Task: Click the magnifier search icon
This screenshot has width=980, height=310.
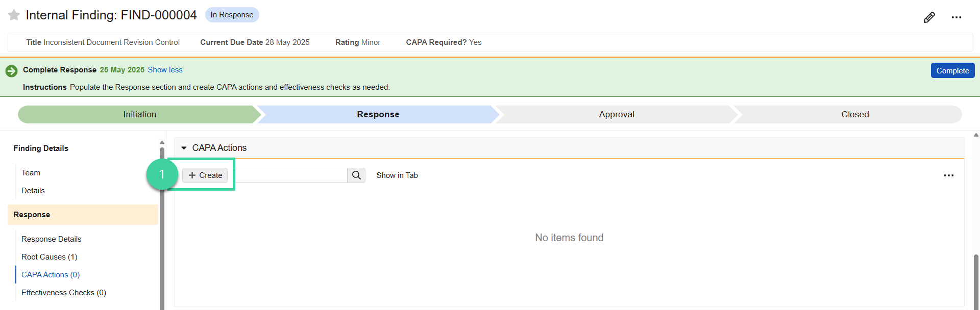Action: point(356,175)
